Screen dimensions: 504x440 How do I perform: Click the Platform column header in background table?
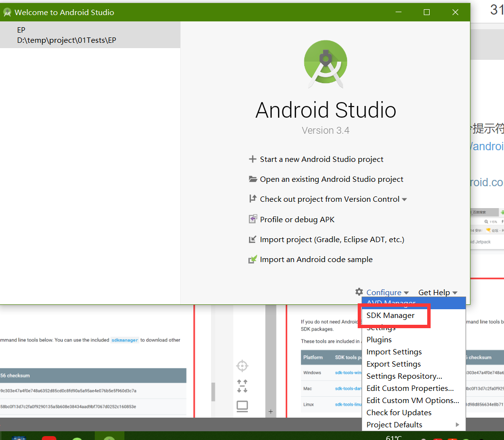(313, 357)
